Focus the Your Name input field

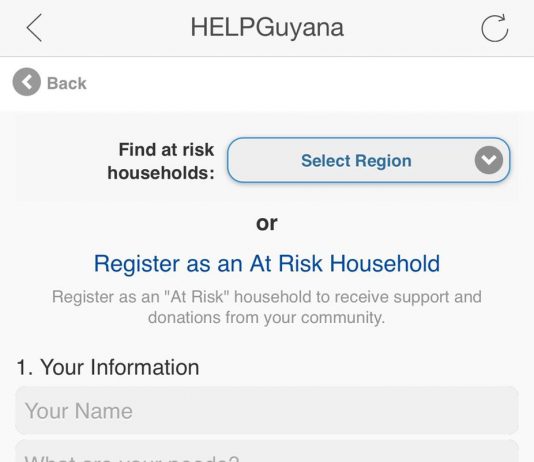click(267, 410)
